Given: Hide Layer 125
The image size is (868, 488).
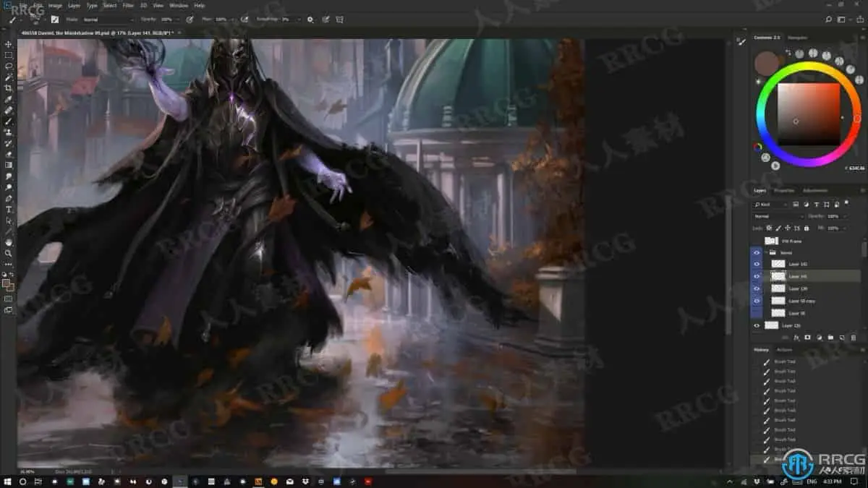Looking at the screenshot, I should coord(757,325).
